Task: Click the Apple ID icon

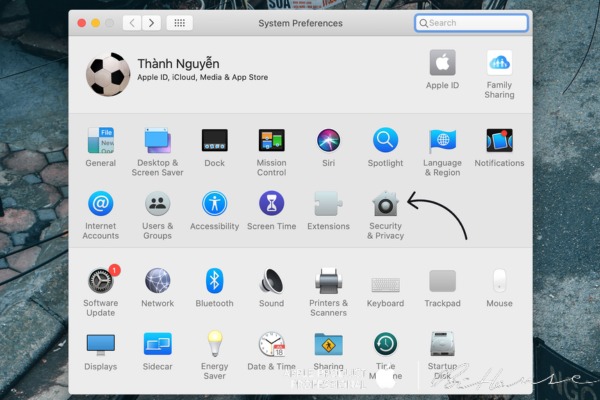Action: point(442,63)
